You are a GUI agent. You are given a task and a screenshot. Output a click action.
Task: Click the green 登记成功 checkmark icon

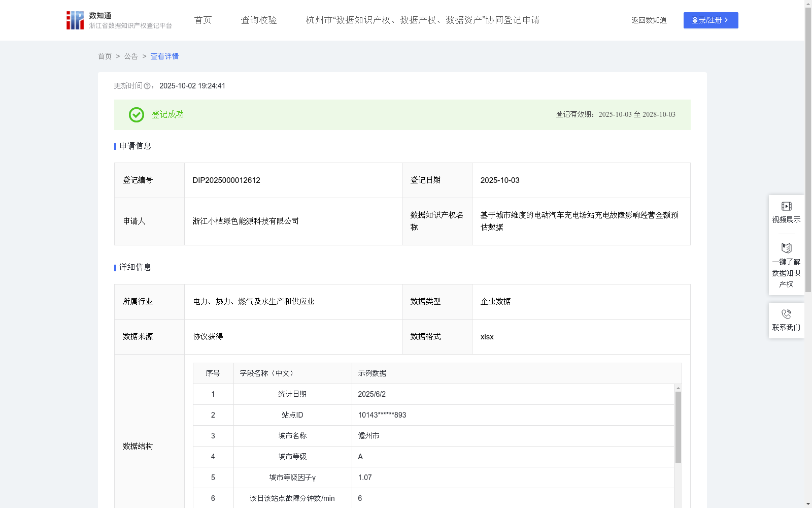137,115
